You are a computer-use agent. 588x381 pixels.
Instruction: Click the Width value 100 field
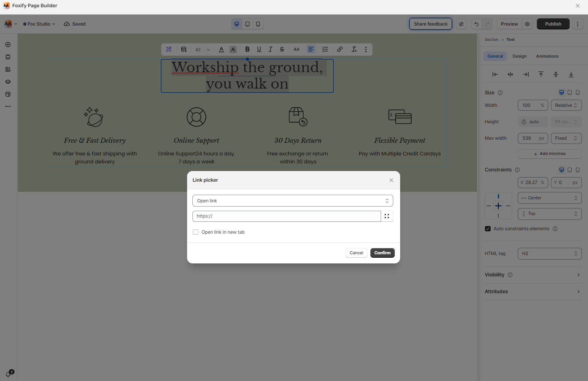[x=533, y=105]
